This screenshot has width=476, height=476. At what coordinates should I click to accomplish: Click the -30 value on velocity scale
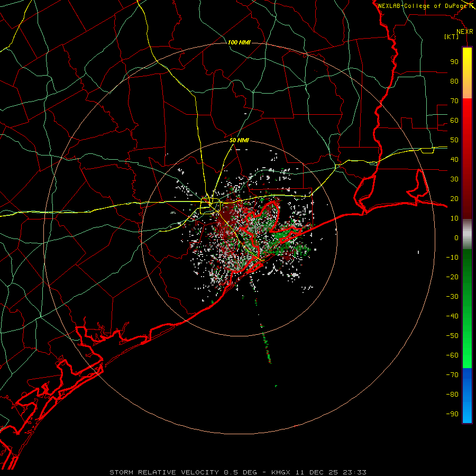tap(452, 297)
